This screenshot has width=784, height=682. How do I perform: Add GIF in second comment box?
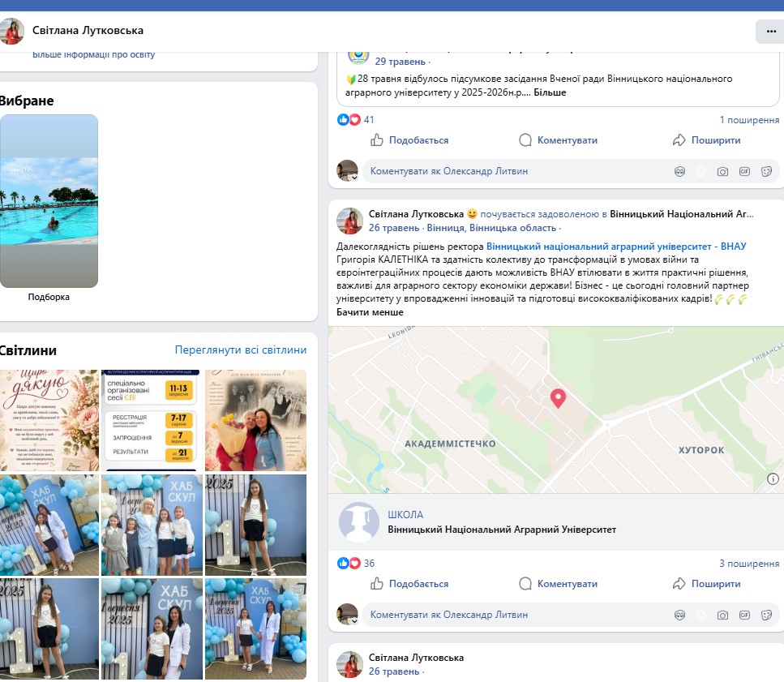coord(744,615)
